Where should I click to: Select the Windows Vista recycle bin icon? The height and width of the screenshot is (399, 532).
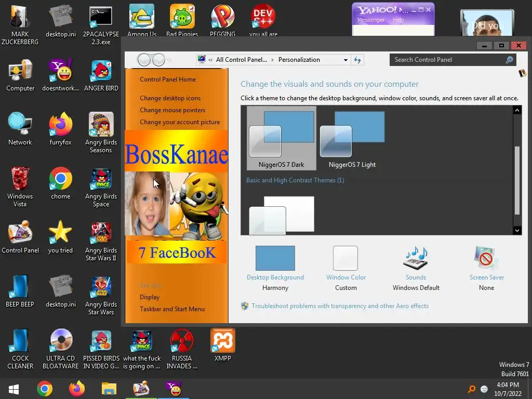(x=20, y=187)
